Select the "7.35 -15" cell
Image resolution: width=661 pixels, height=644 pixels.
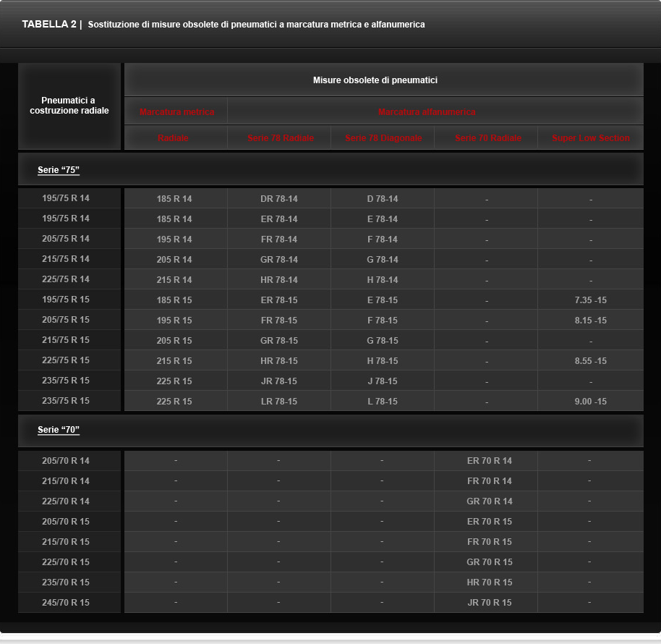pos(591,300)
